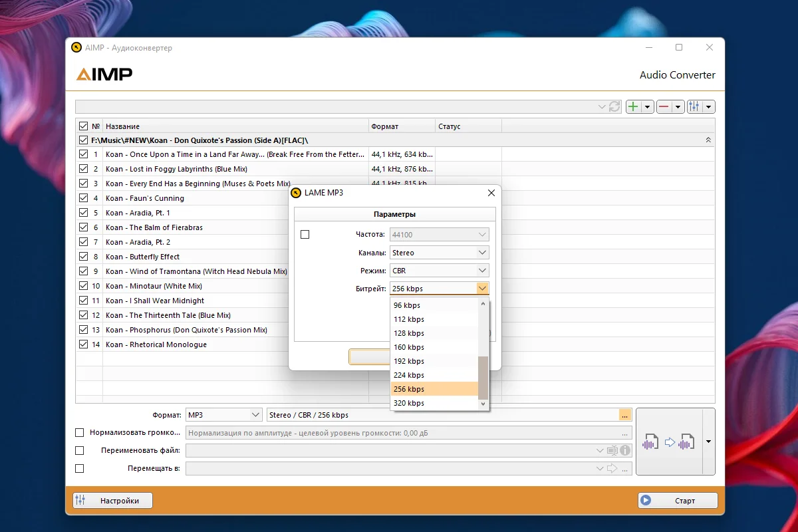Click the green plus add files icon
Viewport: 798px width, 532px height.
(633, 106)
